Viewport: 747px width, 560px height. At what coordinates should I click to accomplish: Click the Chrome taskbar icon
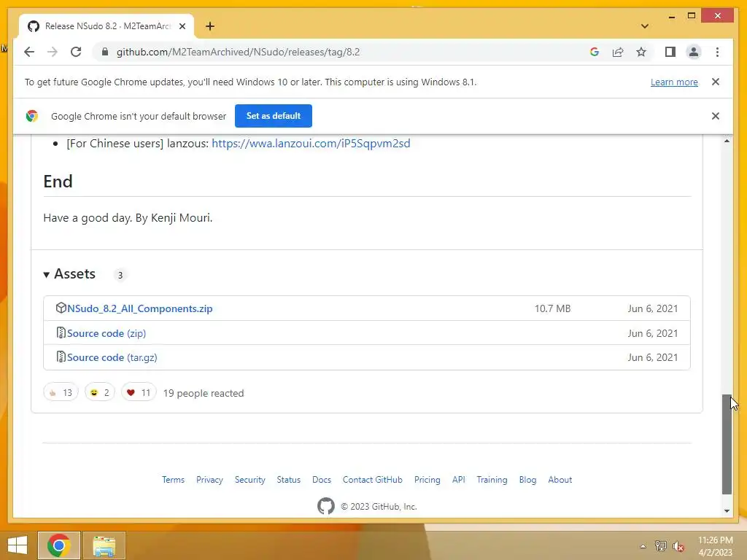[x=59, y=545]
